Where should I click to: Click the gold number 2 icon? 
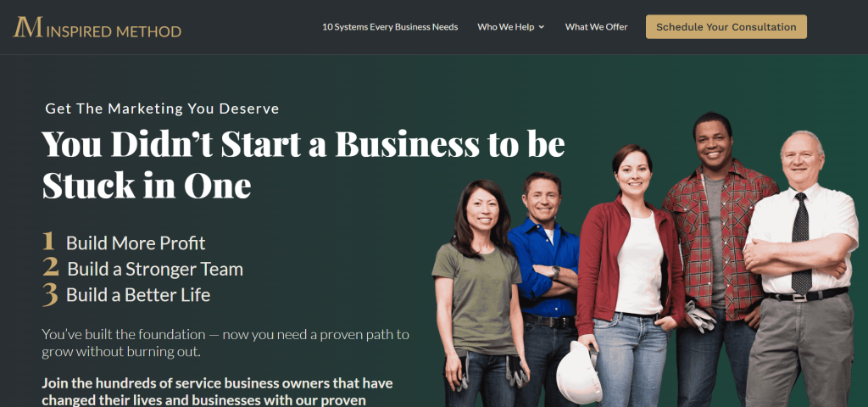coord(50,267)
